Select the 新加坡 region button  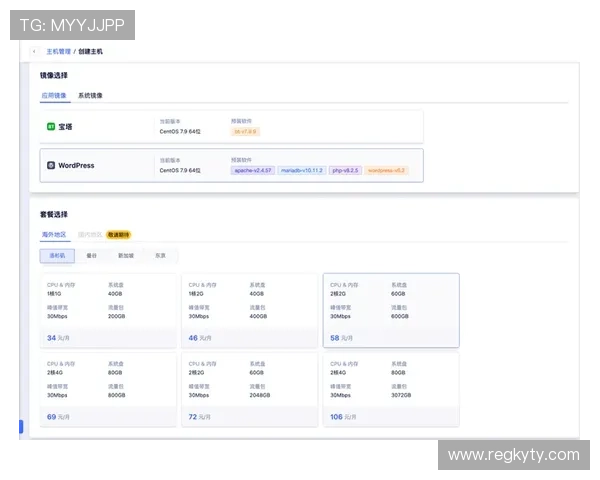click(126, 256)
